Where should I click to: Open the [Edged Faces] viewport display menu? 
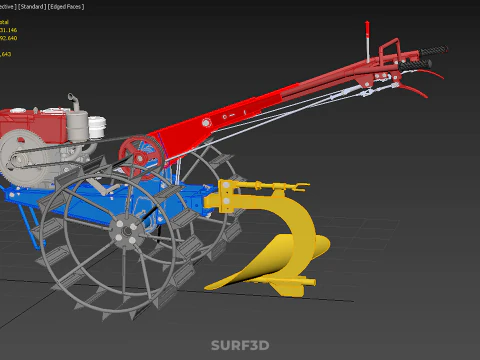click(x=66, y=7)
